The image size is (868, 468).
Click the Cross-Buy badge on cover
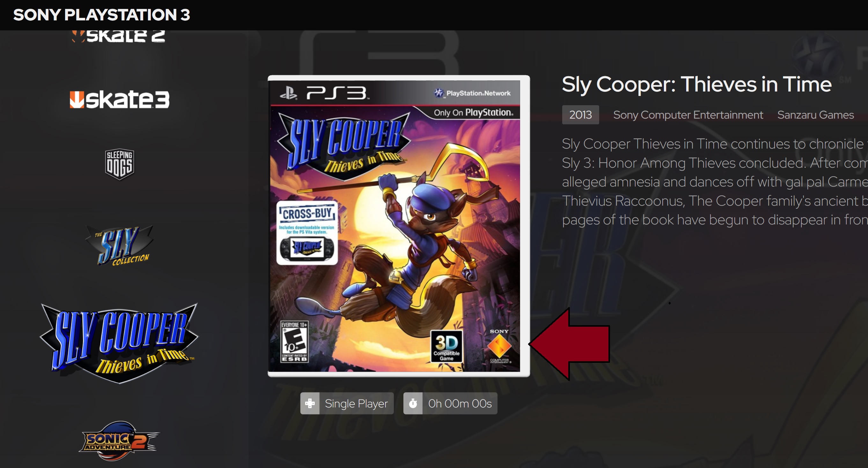tap(307, 233)
